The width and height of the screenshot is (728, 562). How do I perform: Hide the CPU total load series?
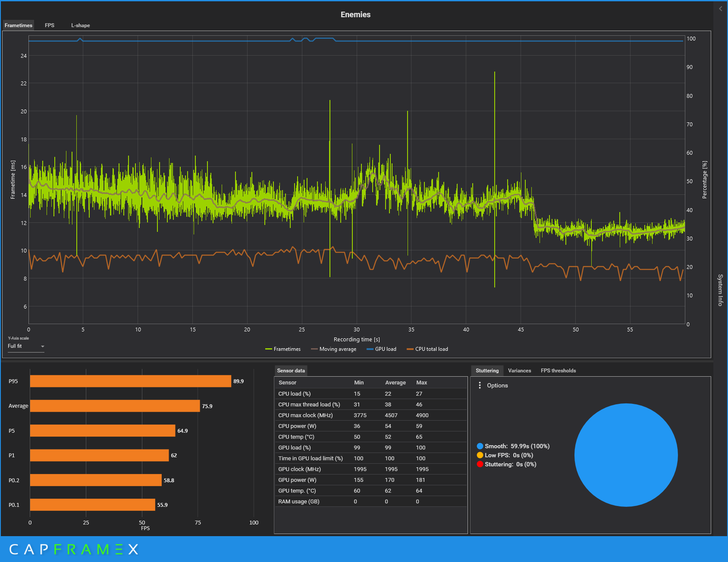click(427, 349)
